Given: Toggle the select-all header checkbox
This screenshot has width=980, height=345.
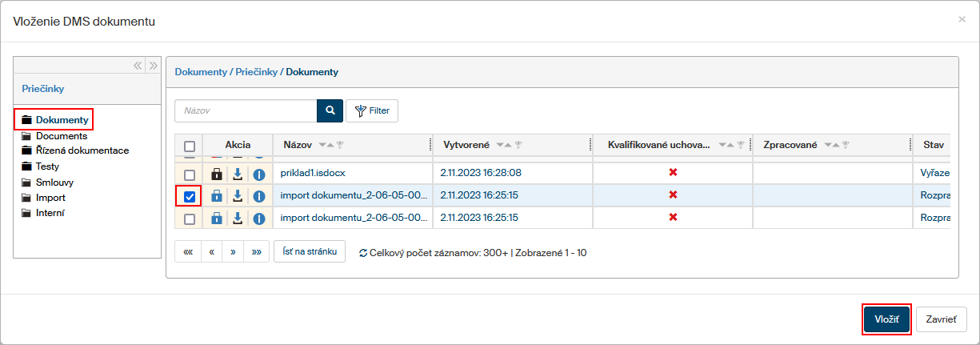Looking at the screenshot, I should pyautogui.click(x=189, y=146).
